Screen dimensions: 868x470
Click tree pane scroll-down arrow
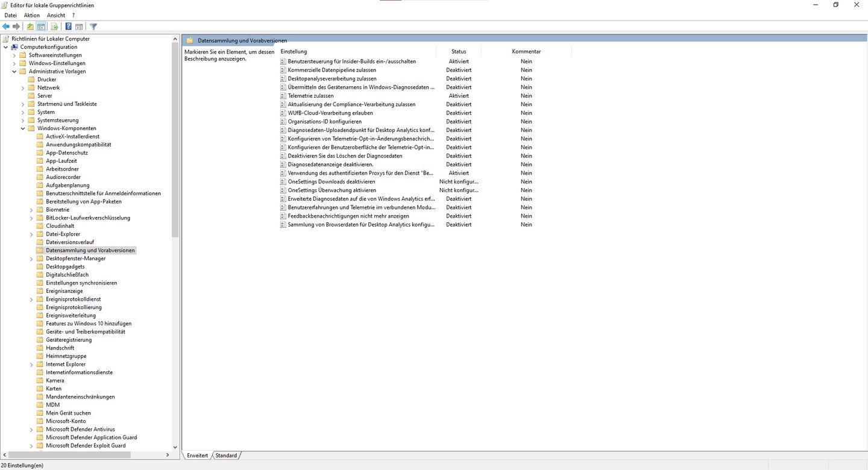tap(175, 447)
